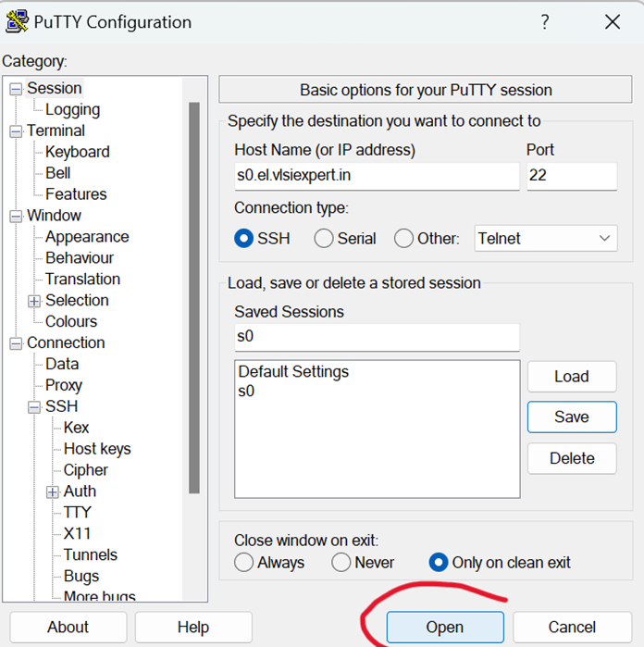Collapse the Window tree node
The image size is (644, 647).
(16, 217)
